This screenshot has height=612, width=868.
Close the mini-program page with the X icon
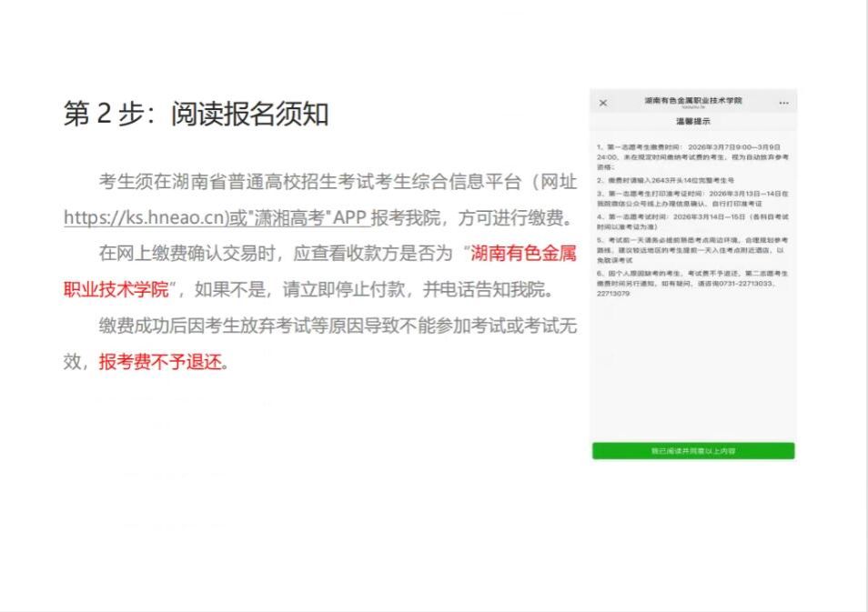point(603,103)
